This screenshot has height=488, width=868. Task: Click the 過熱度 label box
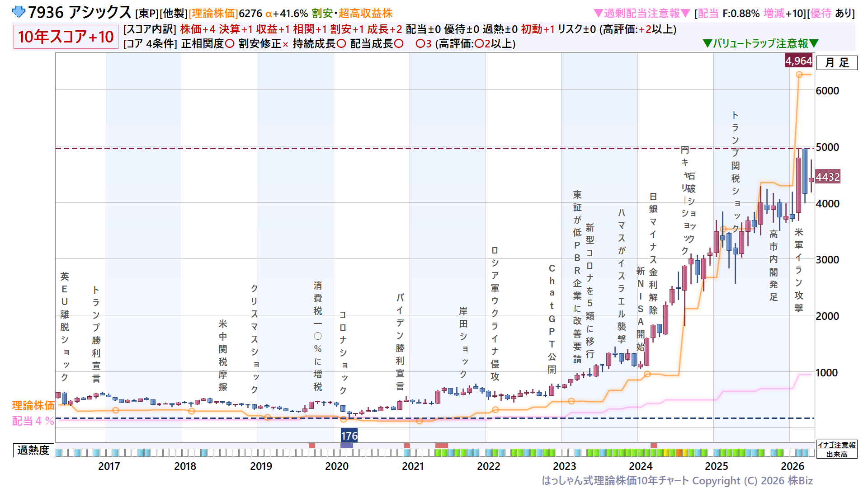tap(33, 450)
